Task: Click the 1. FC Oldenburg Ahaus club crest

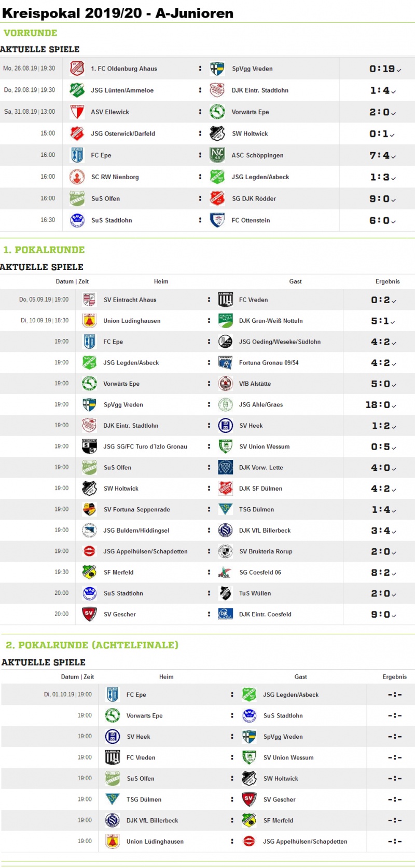Action: 77,69
